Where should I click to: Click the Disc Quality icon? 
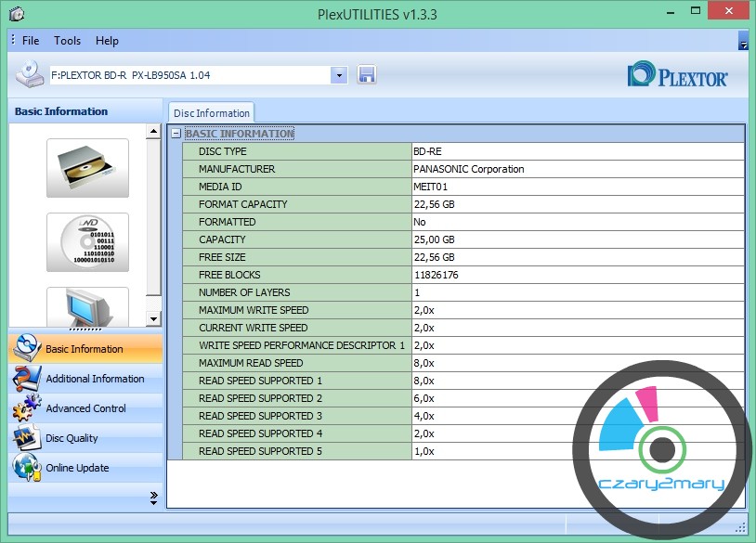point(26,438)
